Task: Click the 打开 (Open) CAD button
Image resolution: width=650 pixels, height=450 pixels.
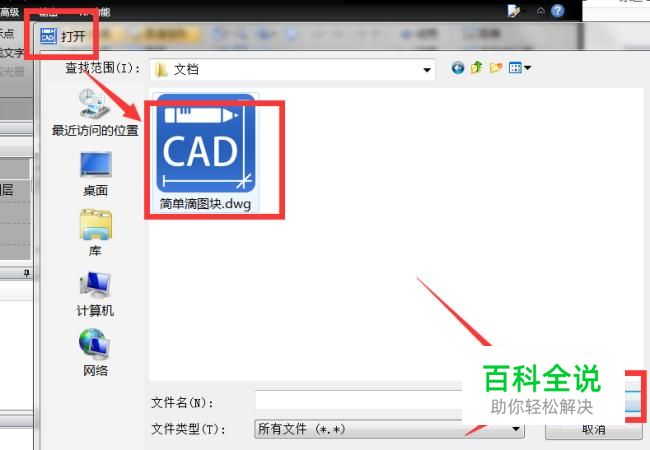Action: click(x=63, y=36)
